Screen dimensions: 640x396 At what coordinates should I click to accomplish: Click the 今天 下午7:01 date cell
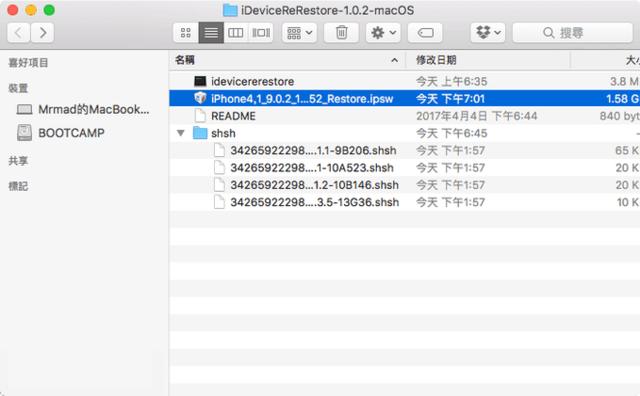[450, 98]
